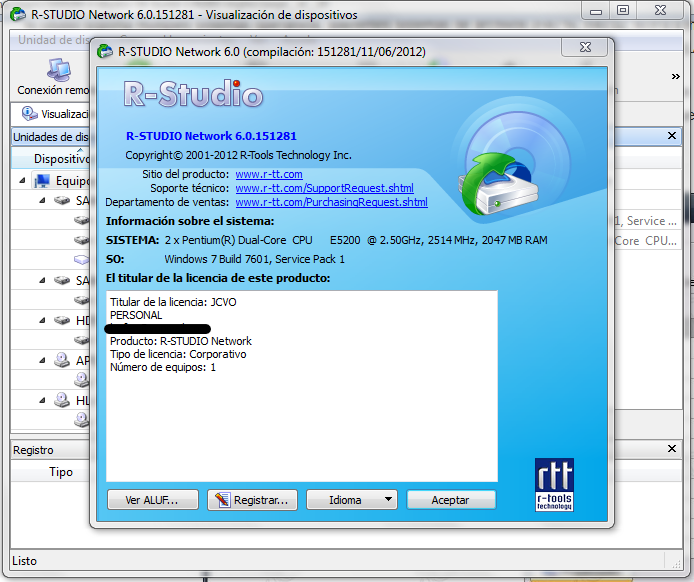This screenshot has height=582, width=694.
Task: Click the green arrow hard drive logo
Action: (x=499, y=184)
